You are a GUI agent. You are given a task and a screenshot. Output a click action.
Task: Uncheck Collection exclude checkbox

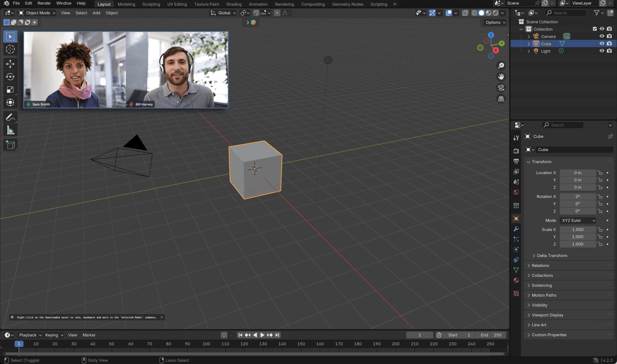(x=595, y=29)
